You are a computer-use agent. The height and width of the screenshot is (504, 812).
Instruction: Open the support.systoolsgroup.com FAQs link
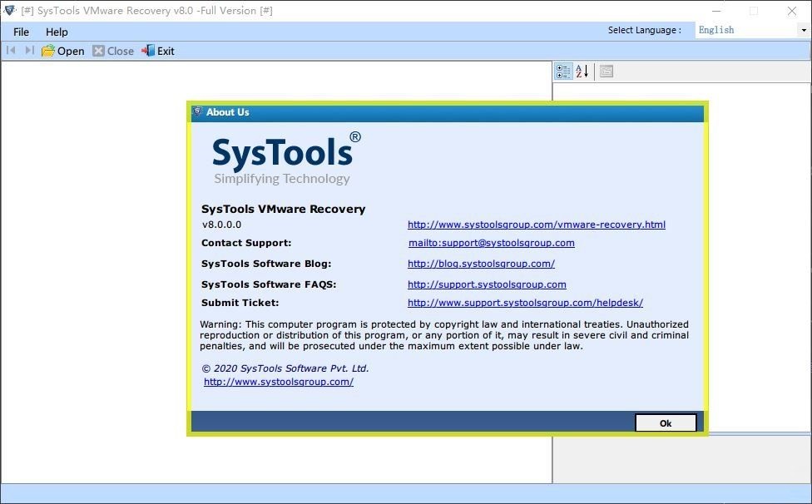click(487, 284)
